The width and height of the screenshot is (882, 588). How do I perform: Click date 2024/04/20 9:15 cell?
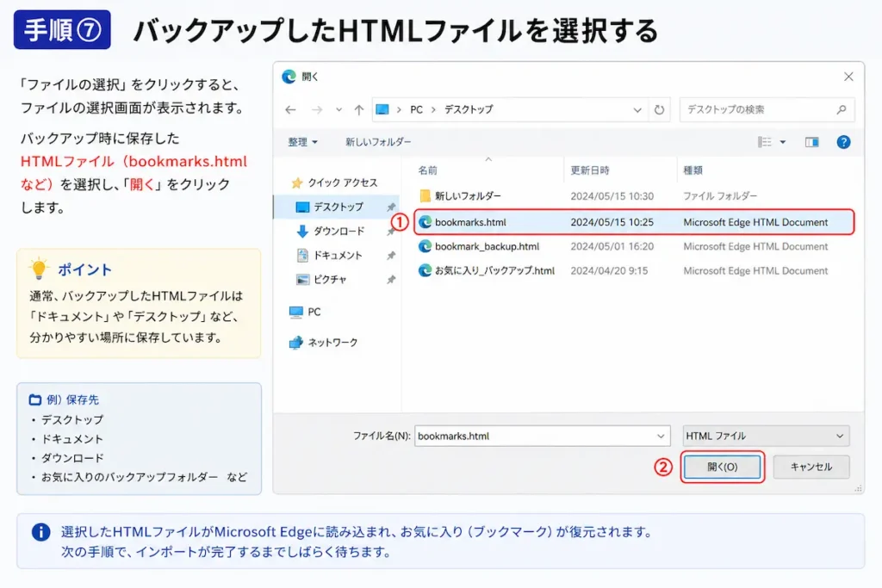point(609,270)
